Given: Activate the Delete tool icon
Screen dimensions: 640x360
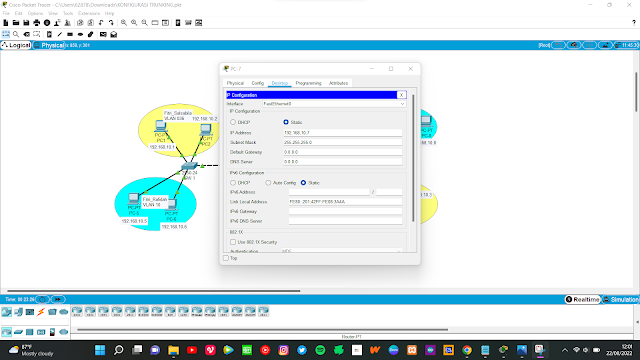Looking at the screenshot, I should point(27,35).
